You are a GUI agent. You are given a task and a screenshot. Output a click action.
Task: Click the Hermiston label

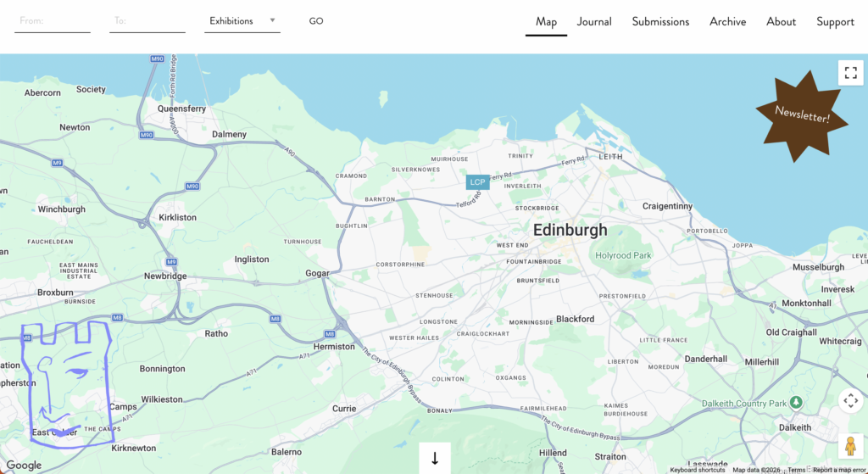334,346
